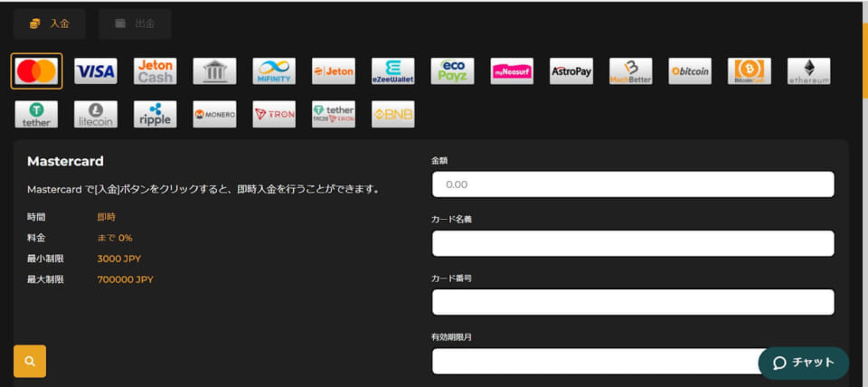
Task: Pick the AstroPay payment icon
Action: coord(571,71)
